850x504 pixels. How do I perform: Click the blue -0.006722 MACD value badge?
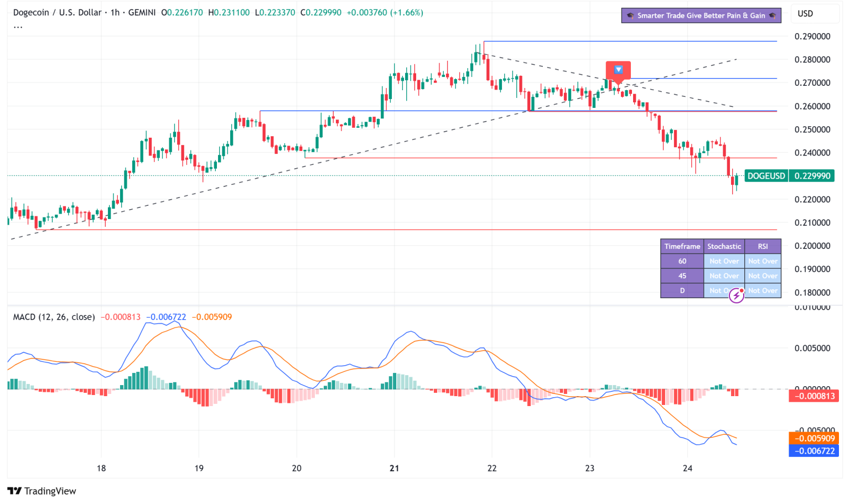pyautogui.click(x=813, y=451)
